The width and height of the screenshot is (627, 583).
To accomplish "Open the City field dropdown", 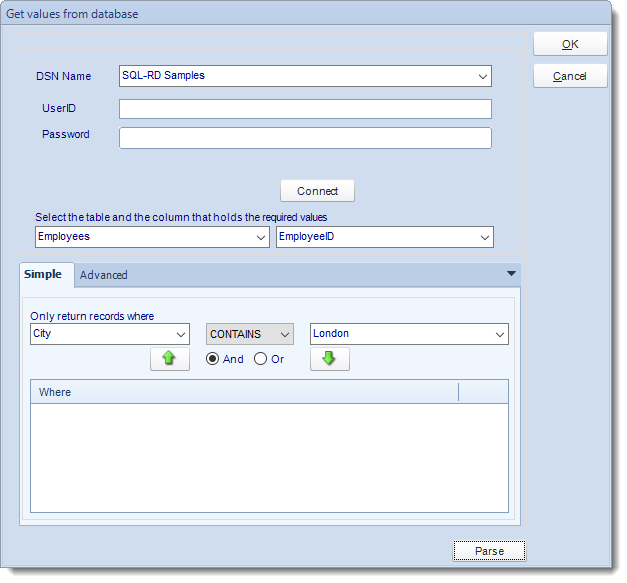I will [181, 334].
